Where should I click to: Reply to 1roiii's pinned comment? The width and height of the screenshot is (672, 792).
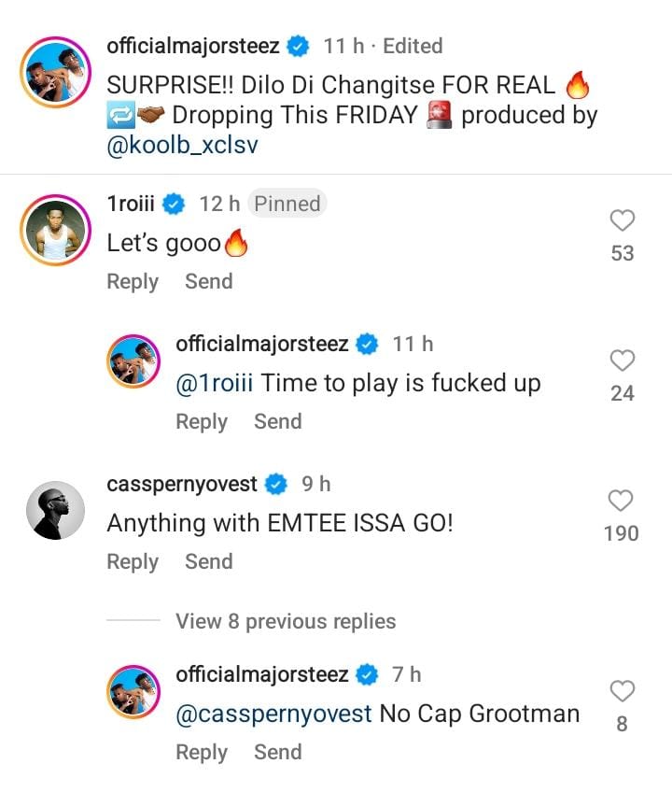pyautogui.click(x=133, y=281)
